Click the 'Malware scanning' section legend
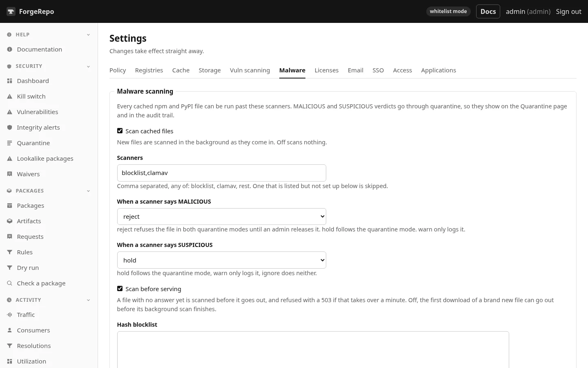 (x=145, y=92)
